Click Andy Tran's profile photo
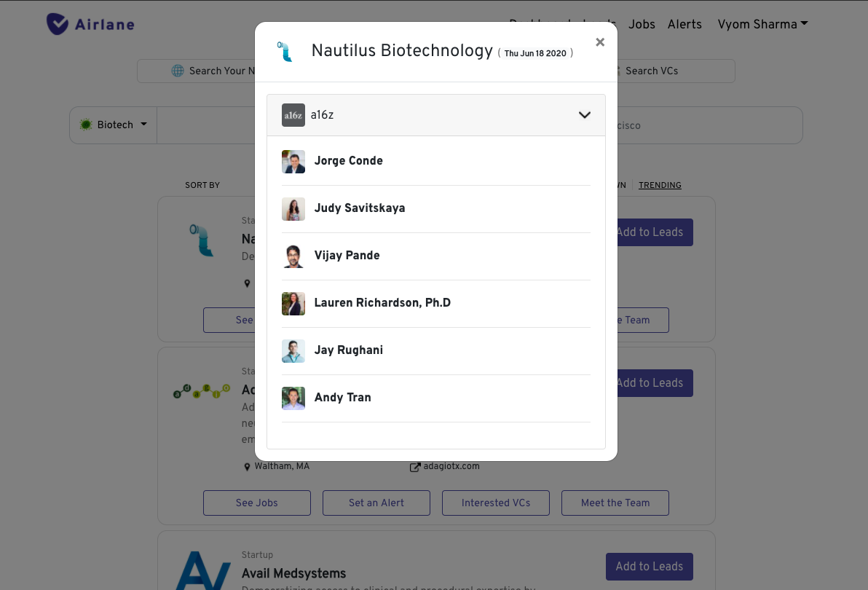 pos(293,398)
